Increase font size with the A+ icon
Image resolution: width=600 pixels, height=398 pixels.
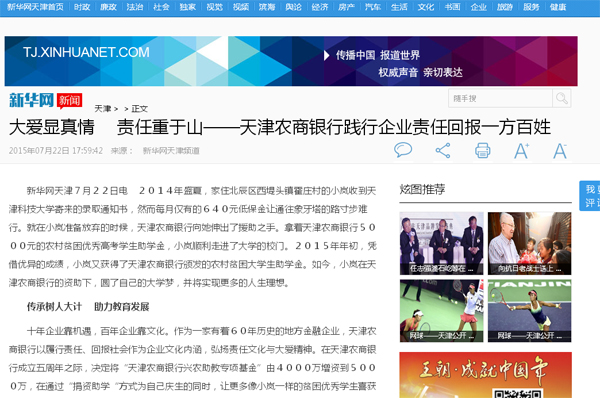tap(522, 151)
